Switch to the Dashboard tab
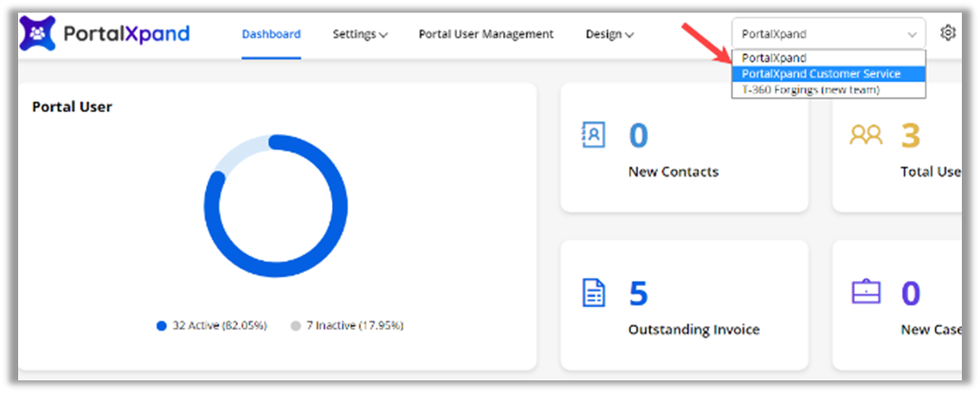Image resolution: width=980 pixels, height=393 pixels. (271, 34)
